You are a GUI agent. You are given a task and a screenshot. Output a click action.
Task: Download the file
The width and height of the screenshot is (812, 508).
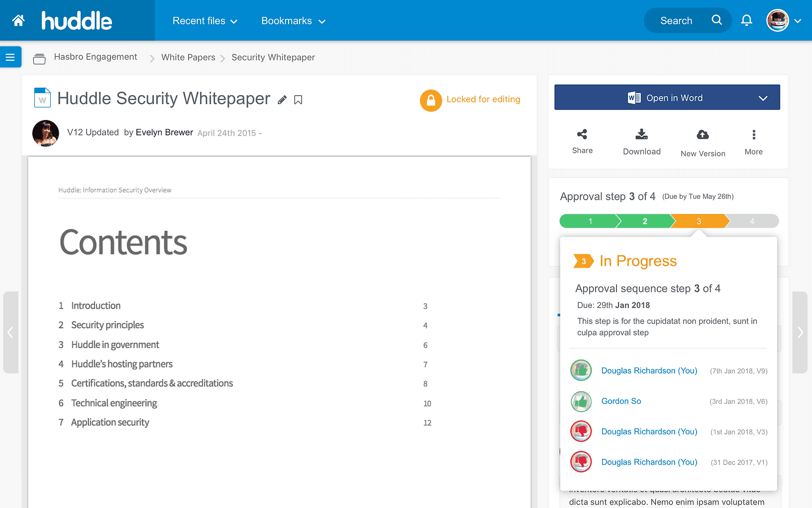tap(642, 141)
